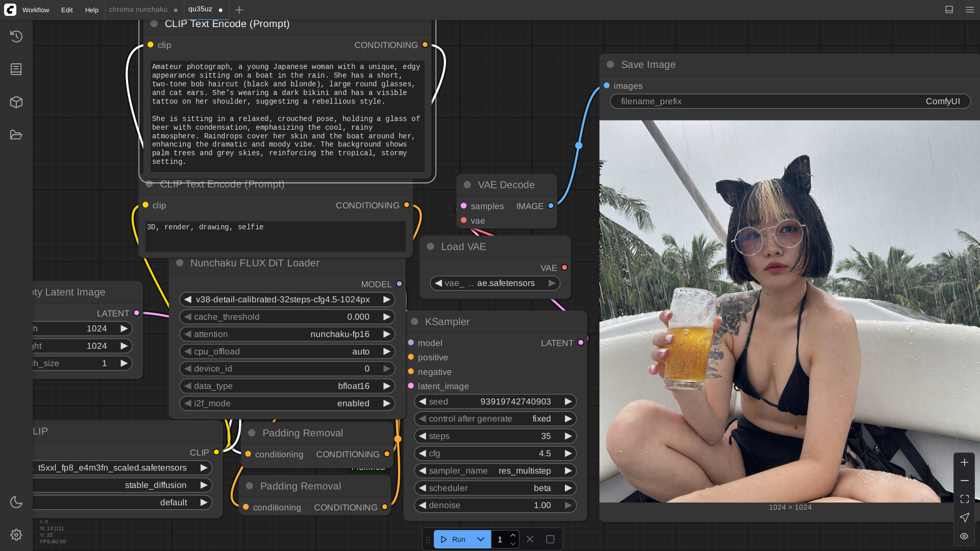This screenshot has height=551, width=980.
Task: Open the Run button dropdown arrow
Action: point(481,539)
